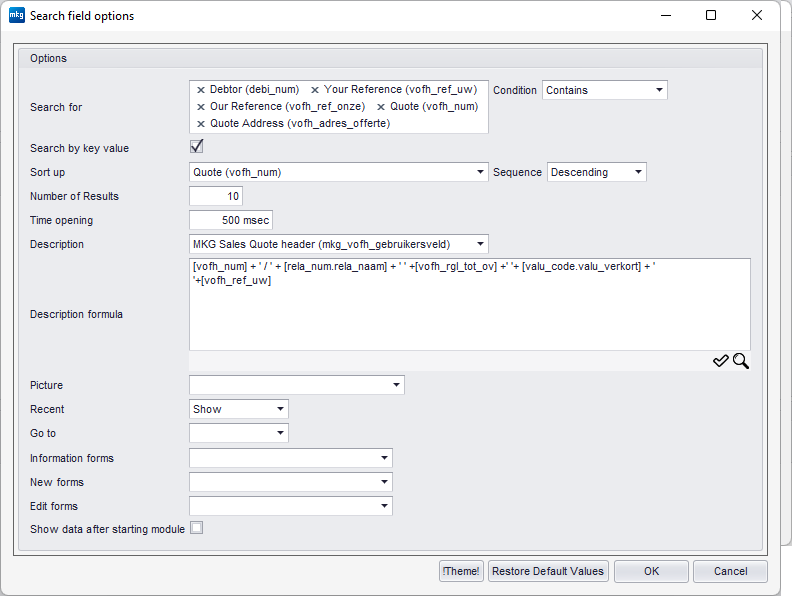This screenshot has height=596, width=792.
Task: Remove the Quote Address (vofh_adres_offerte) tag
Action: tap(201, 124)
